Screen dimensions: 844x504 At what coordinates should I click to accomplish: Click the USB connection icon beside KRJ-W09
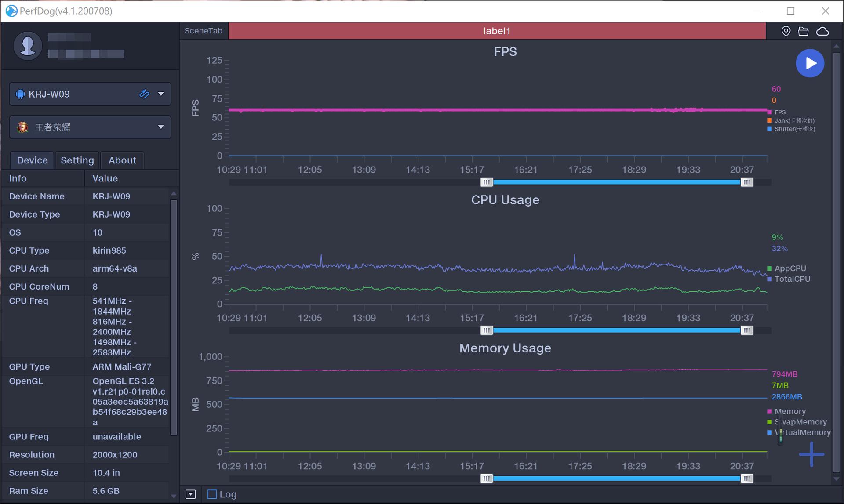click(x=144, y=94)
